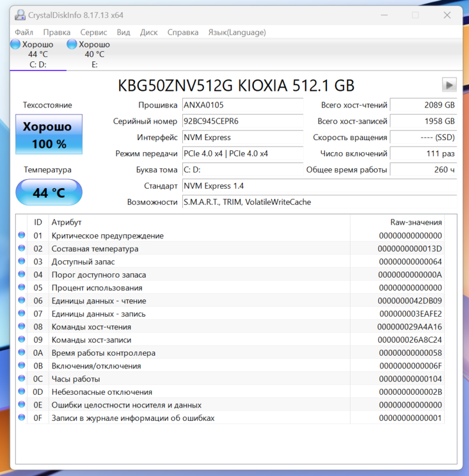This screenshot has height=476, width=469.
Task: Click status dot of attribute 01 Критическое предупреждение
Action: coord(22,235)
